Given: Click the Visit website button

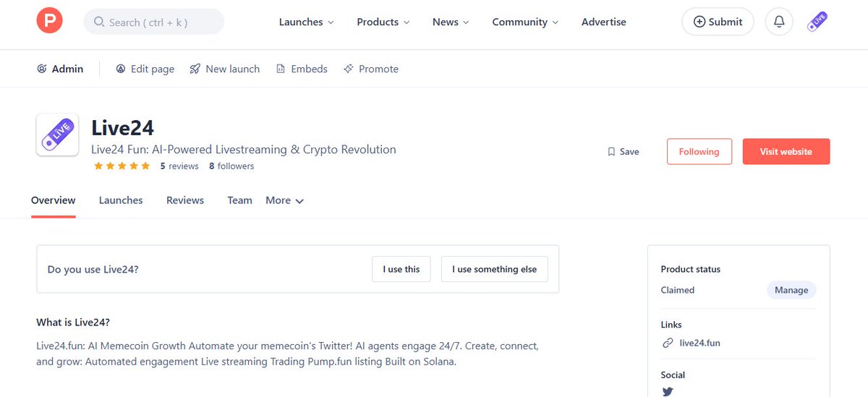Looking at the screenshot, I should point(786,152).
